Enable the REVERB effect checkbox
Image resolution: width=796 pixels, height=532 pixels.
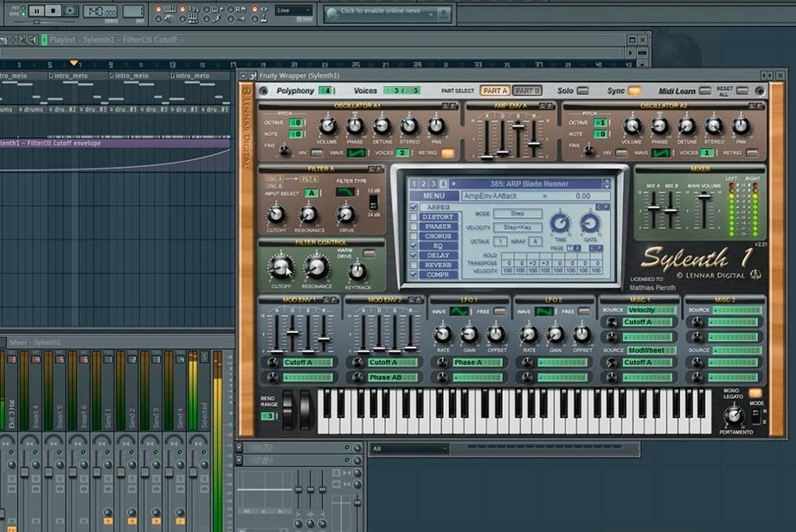click(414, 265)
